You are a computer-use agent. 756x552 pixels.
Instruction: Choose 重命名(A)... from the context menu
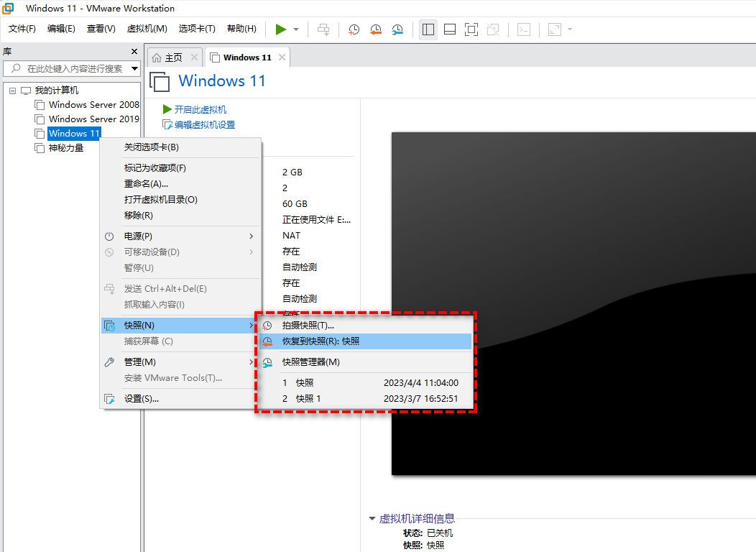tap(180, 184)
